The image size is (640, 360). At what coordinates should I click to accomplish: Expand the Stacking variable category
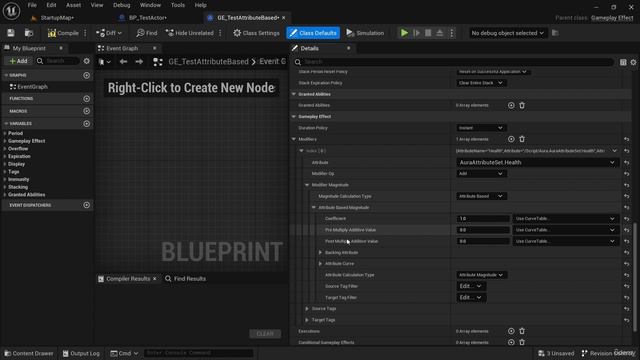pyautogui.click(x=5, y=187)
